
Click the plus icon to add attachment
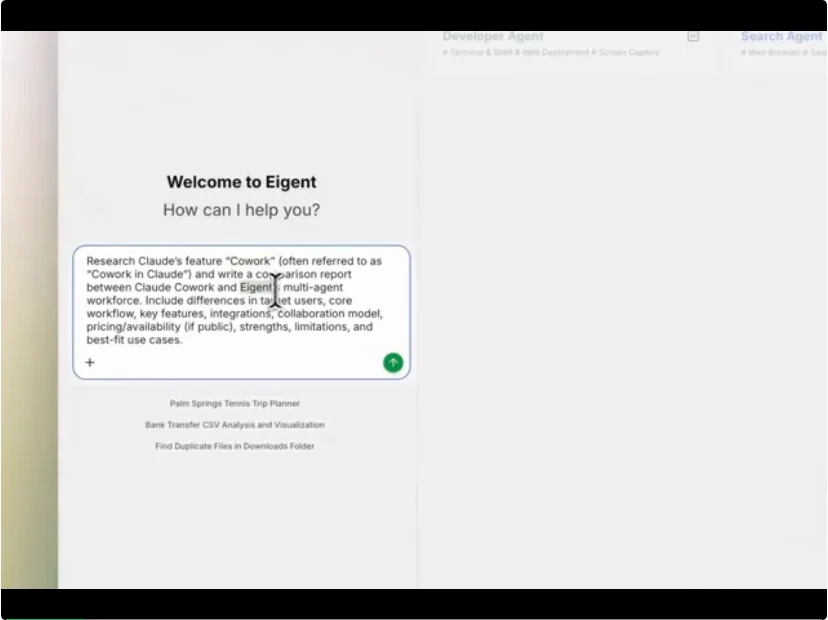[x=90, y=363]
